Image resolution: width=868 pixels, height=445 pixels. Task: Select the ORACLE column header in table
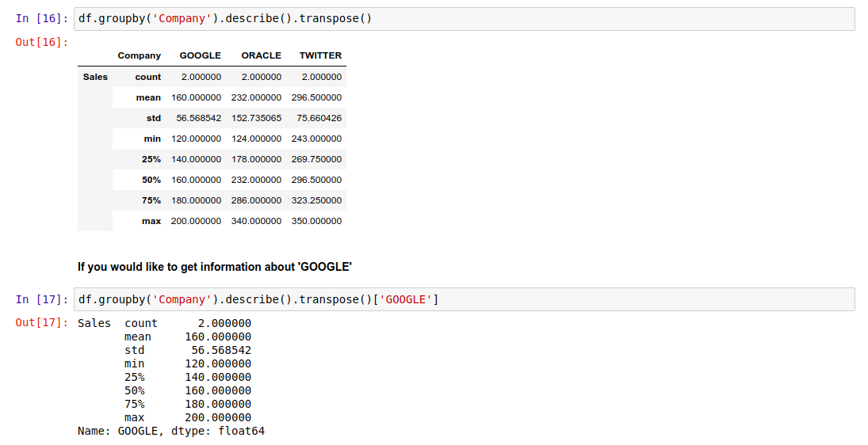(261, 55)
